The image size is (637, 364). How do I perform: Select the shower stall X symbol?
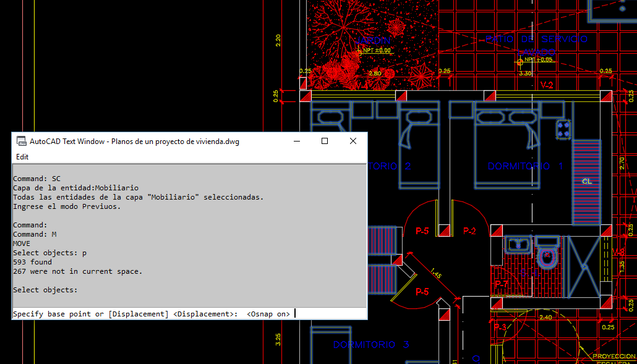point(583,267)
